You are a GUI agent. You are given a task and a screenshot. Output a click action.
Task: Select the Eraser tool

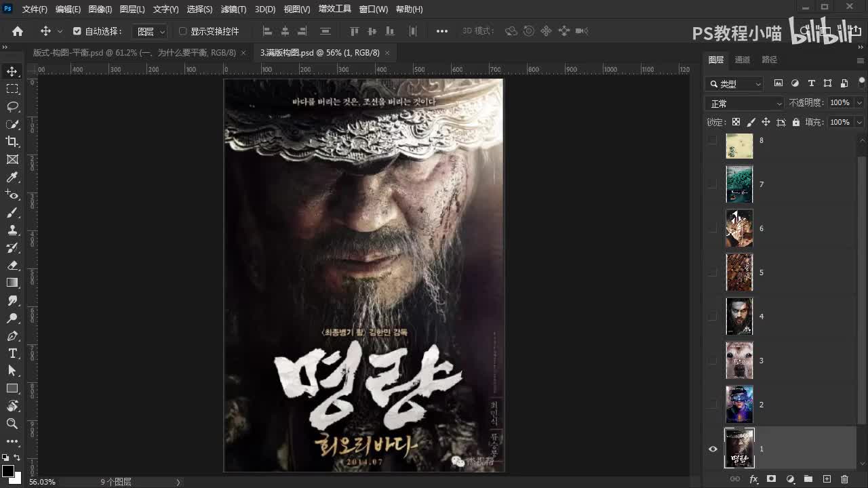[12, 265]
